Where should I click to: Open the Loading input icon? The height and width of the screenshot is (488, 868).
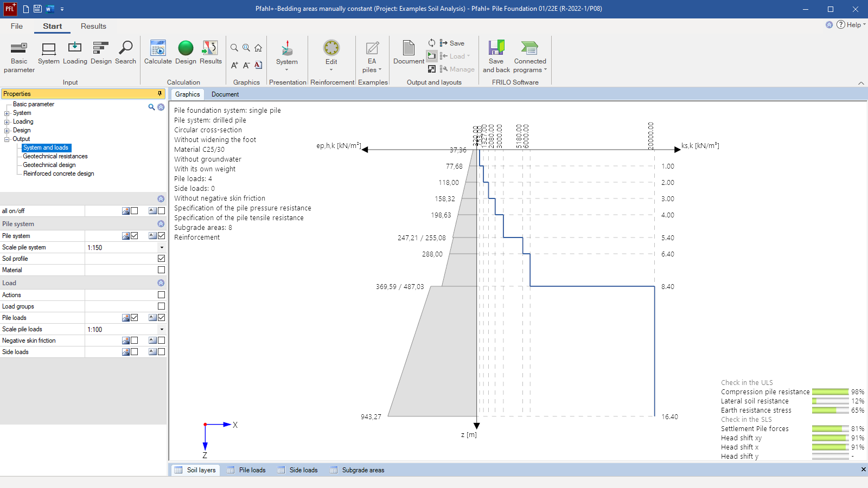75,53
